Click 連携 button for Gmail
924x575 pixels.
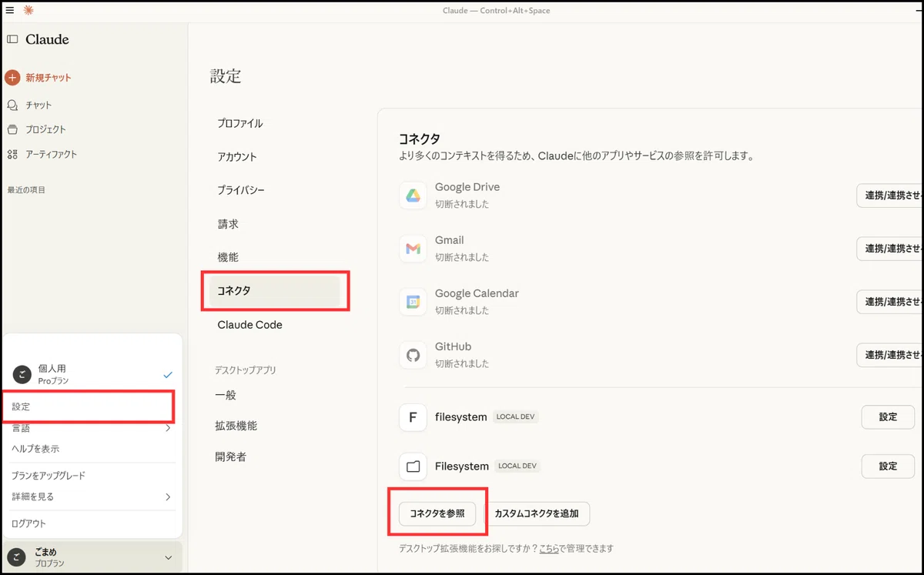click(x=890, y=249)
